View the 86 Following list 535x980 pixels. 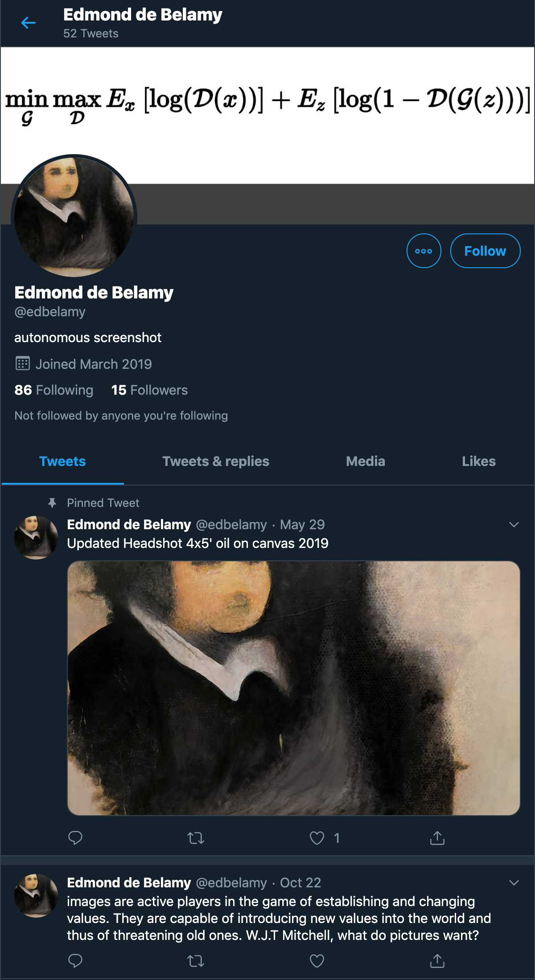(54, 390)
